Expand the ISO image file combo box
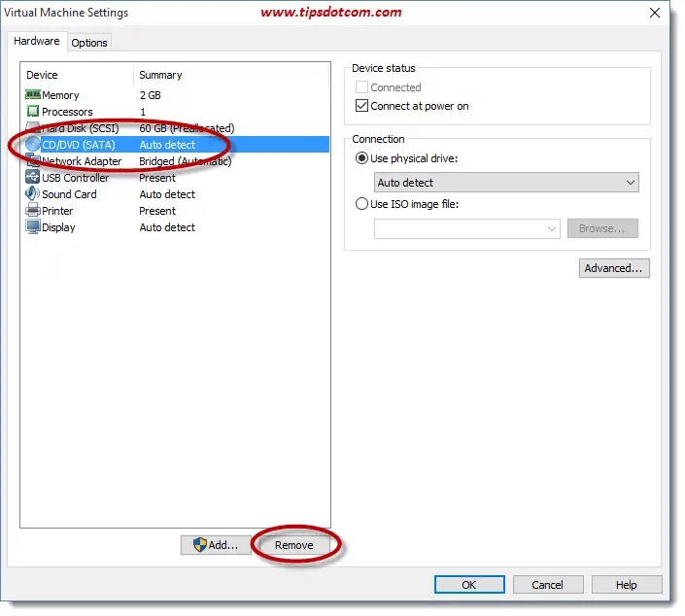Viewport: 685px width, 616px height. pos(552,229)
